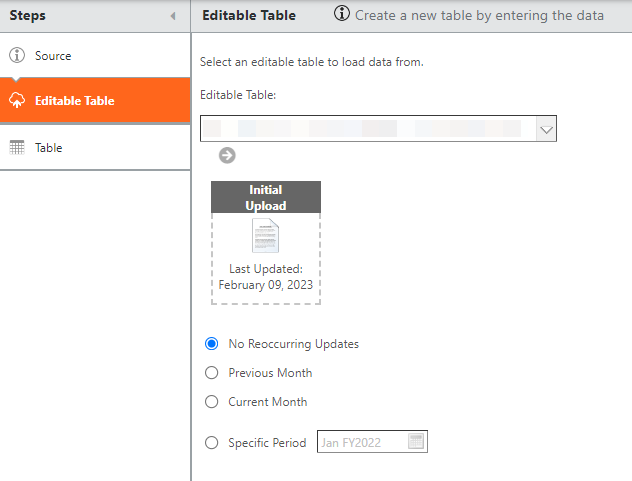This screenshot has height=481, width=632.
Task: Go to the Table step
Action: [95, 148]
